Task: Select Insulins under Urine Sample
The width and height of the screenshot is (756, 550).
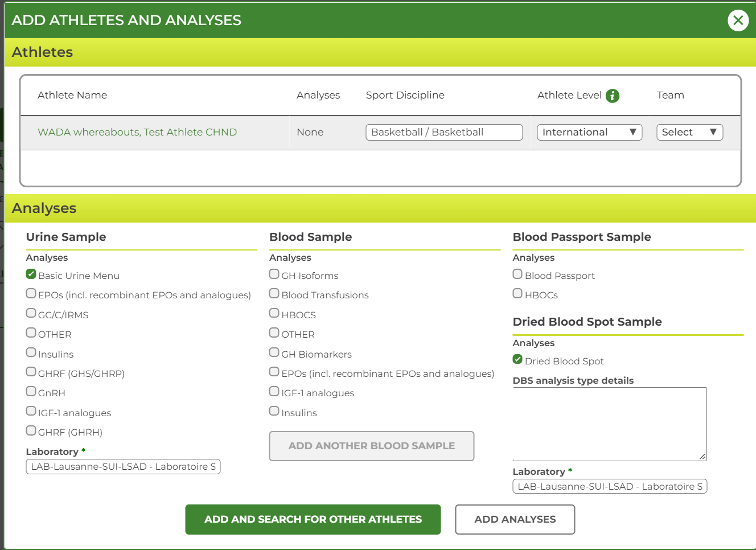Action: pos(31,352)
